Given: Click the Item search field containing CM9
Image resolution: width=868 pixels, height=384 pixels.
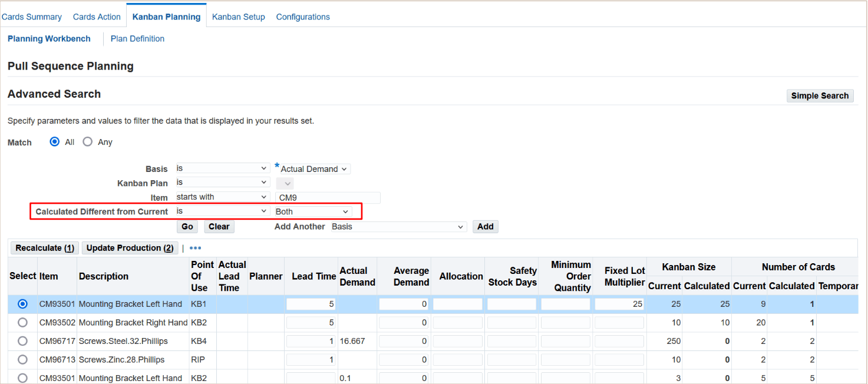Looking at the screenshot, I should point(328,198).
